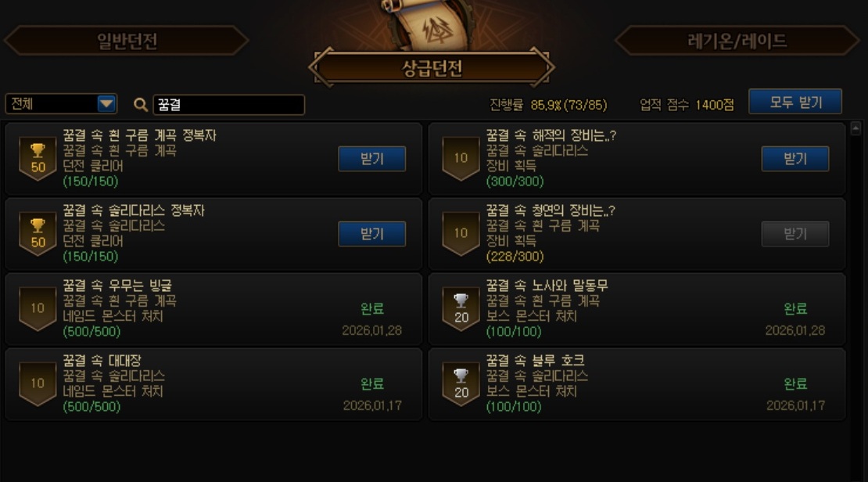Claim reward for 꿈결 속 해적의 장비는..?
868x482 pixels.
click(795, 159)
